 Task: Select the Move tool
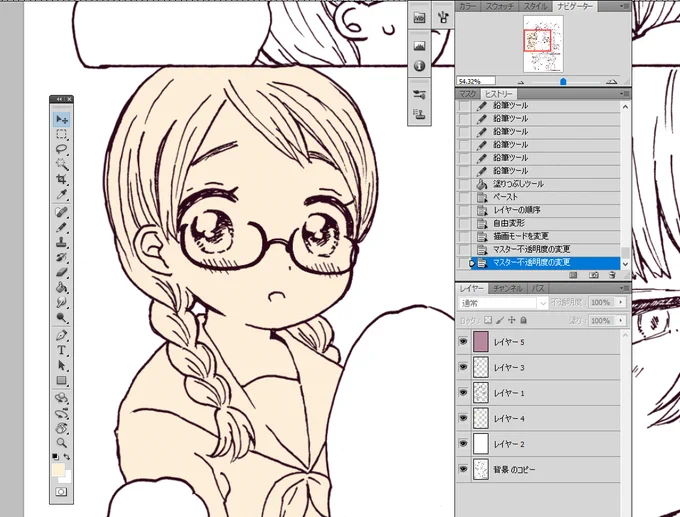[62, 119]
